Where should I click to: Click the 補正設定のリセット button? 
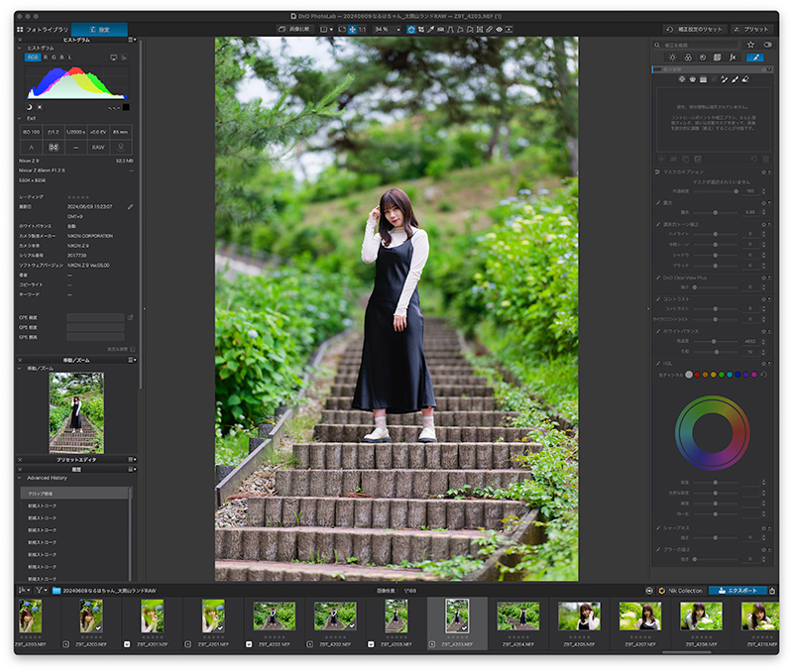click(x=696, y=30)
